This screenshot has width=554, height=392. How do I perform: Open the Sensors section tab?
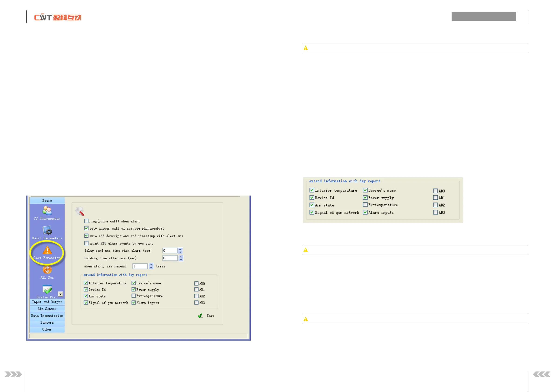point(47,323)
